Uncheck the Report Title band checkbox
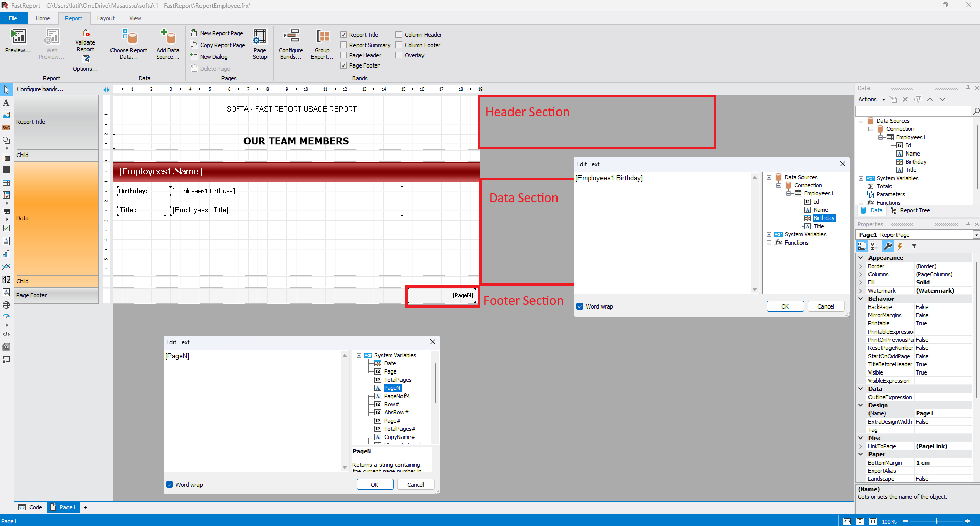 (344, 35)
